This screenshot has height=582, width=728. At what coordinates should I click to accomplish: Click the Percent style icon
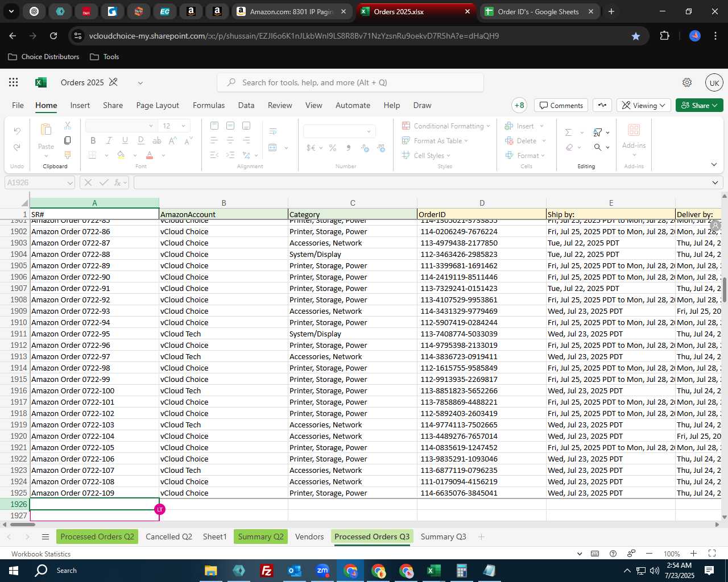click(333, 148)
